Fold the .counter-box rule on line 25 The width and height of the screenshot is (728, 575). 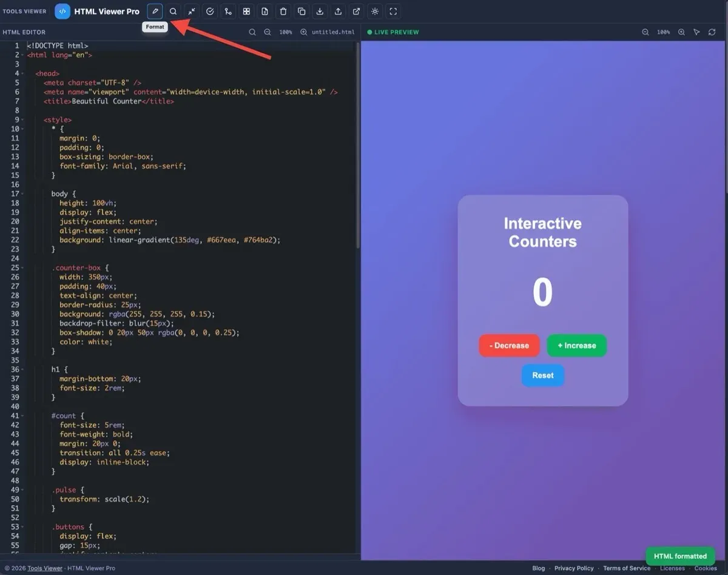[23, 267]
